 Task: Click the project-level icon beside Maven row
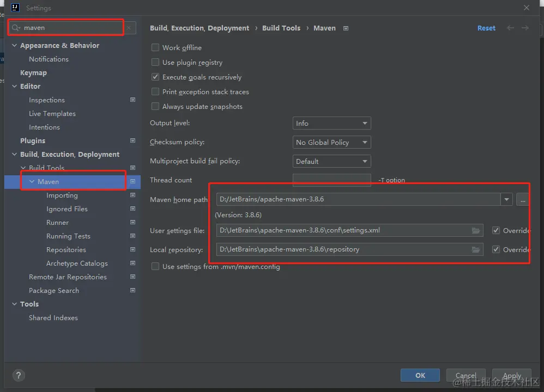coord(132,181)
